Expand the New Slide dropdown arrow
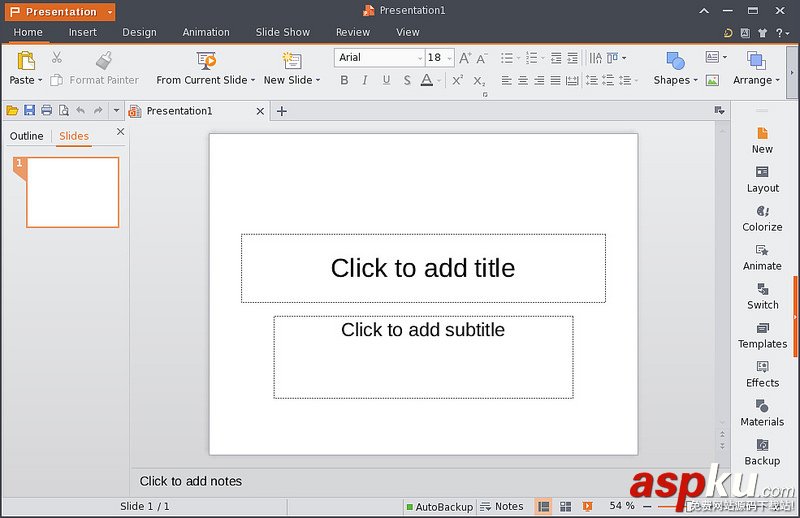Screen dimensions: 800x518 click(318, 80)
